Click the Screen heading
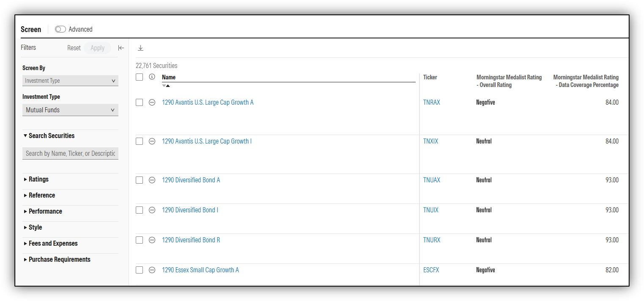 [31, 30]
